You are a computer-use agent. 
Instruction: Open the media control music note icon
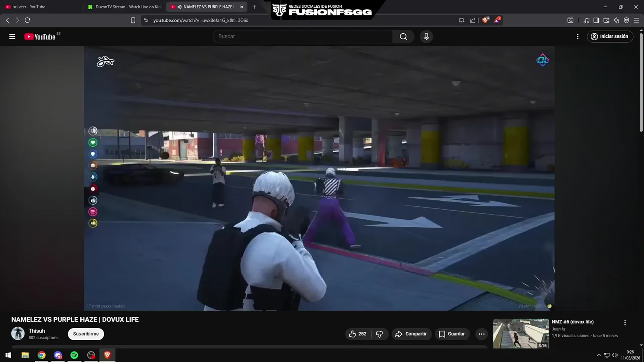[x=586, y=20]
